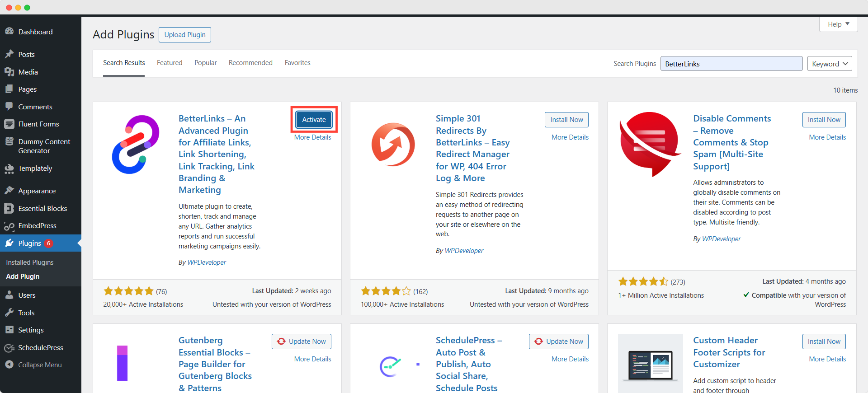The height and width of the screenshot is (393, 868).
Task: Click the Search Plugins input field
Action: pos(731,64)
